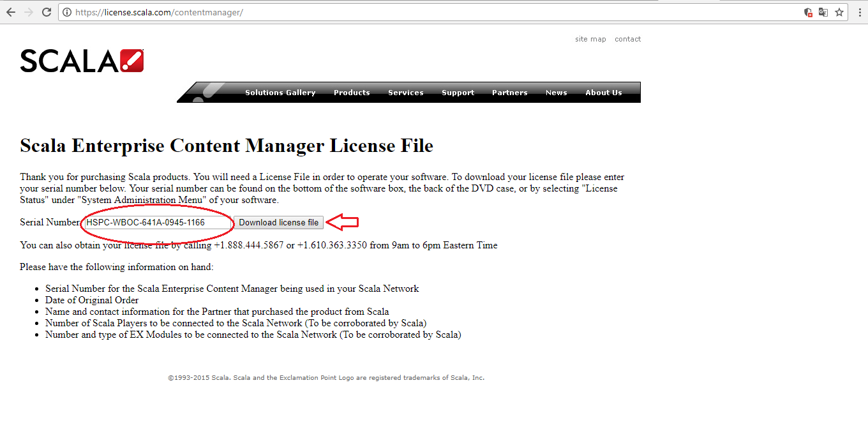The image size is (868, 445).
Task: Select News in the navigation bar
Action: [556, 93]
